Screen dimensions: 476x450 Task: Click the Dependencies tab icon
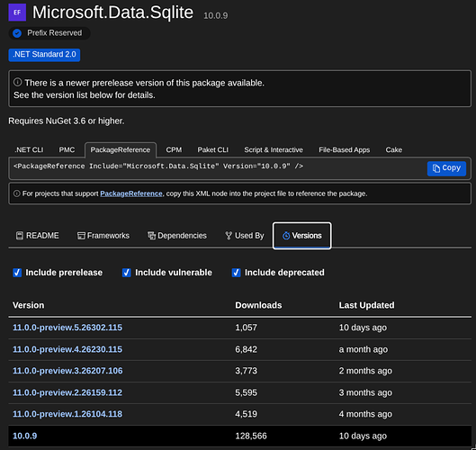[151, 236]
